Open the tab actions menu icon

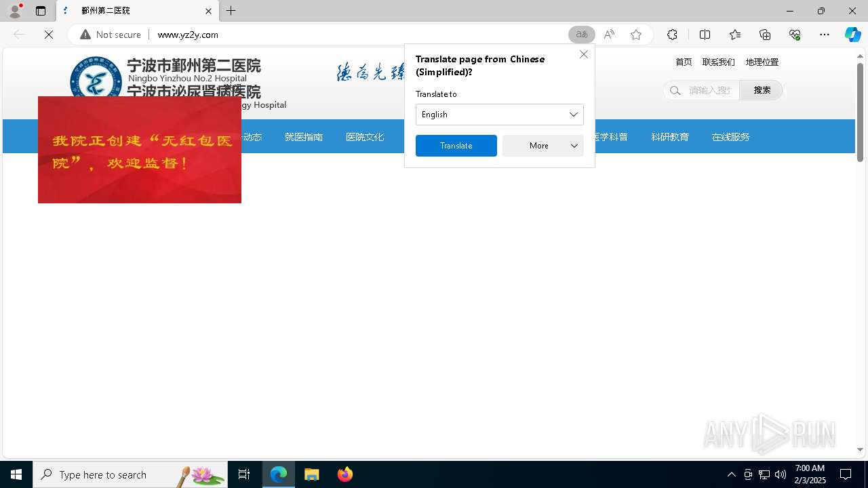pos(41,11)
